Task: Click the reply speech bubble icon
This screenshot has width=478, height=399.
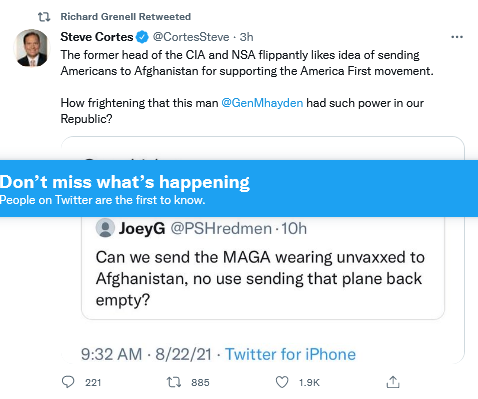Action: [68, 382]
